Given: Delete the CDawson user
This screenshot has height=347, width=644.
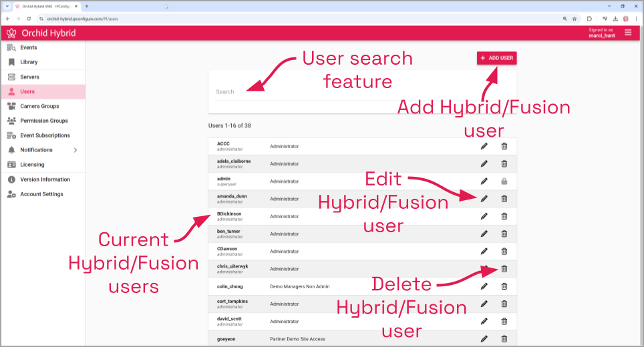Looking at the screenshot, I should tap(504, 252).
